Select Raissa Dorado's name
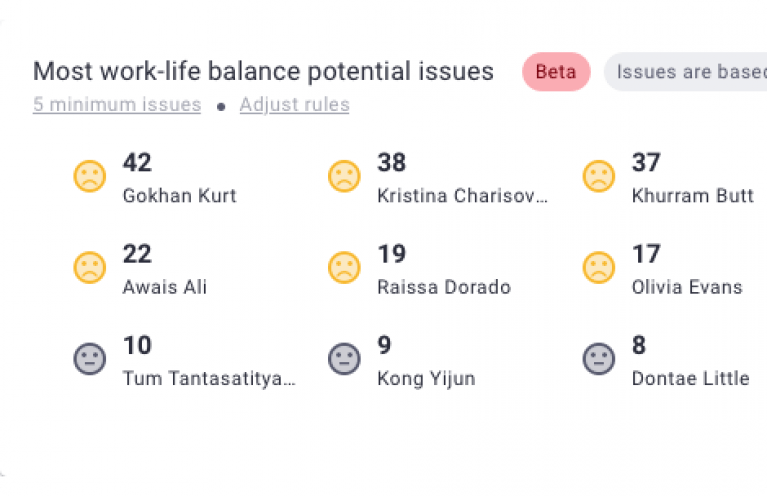Viewport: 767px width, 496px height. [x=443, y=287]
